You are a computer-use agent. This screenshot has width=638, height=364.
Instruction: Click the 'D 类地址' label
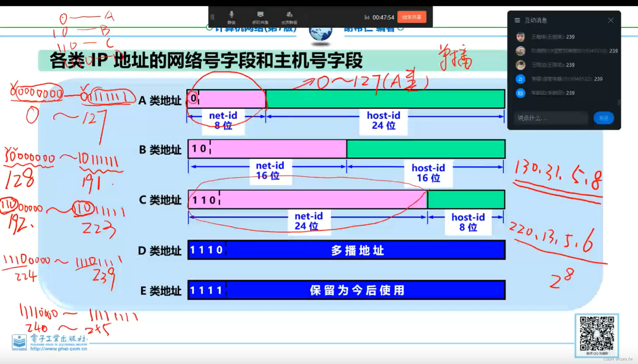[x=159, y=251]
